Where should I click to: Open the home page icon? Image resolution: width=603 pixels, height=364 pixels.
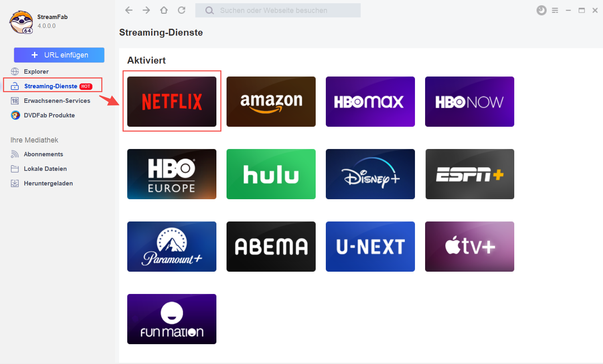[164, 10]
